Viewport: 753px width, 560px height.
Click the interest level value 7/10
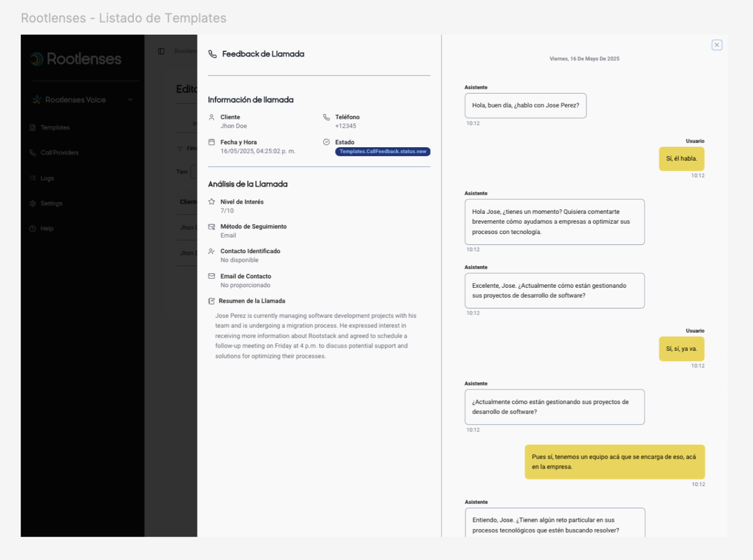click(227, 211)
